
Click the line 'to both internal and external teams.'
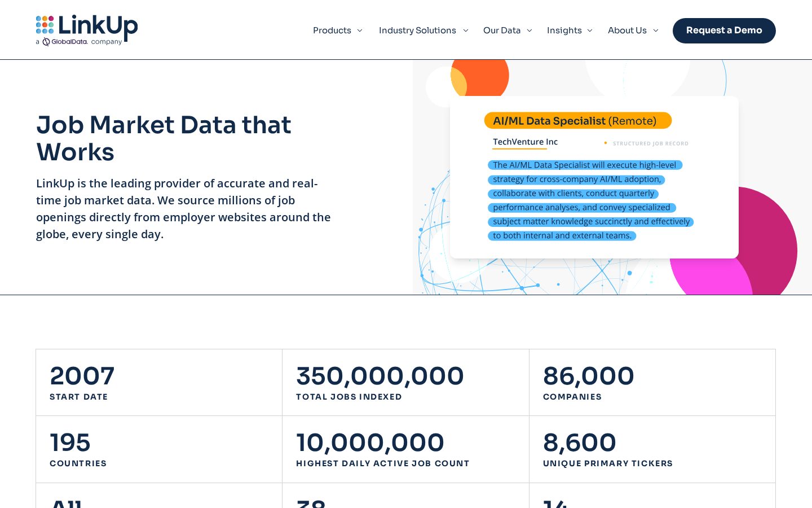(x=562, y=236)
